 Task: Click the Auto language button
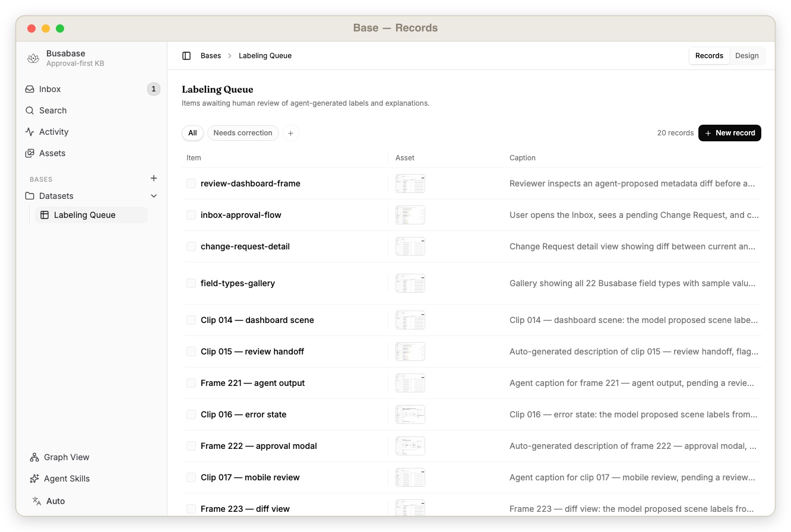pyautogui.click(x=49, y=501)
